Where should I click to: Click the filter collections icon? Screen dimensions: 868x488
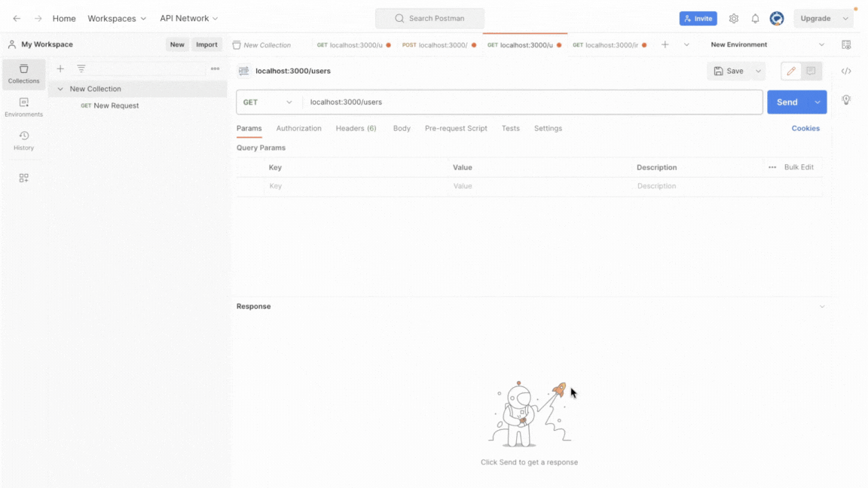coord(81,69)
